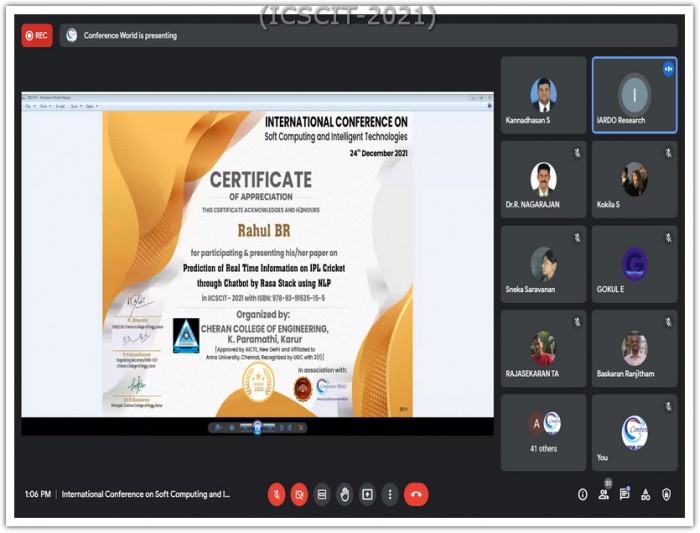Open the host controls lock icon
The image size is (700, 533).
click(x=666, y=494)
